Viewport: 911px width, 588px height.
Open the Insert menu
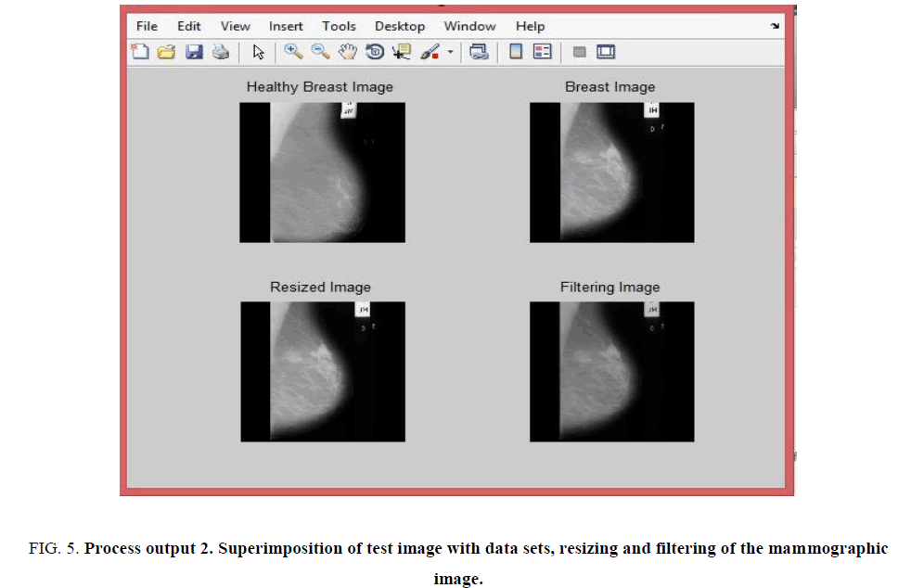coord(286,26)
